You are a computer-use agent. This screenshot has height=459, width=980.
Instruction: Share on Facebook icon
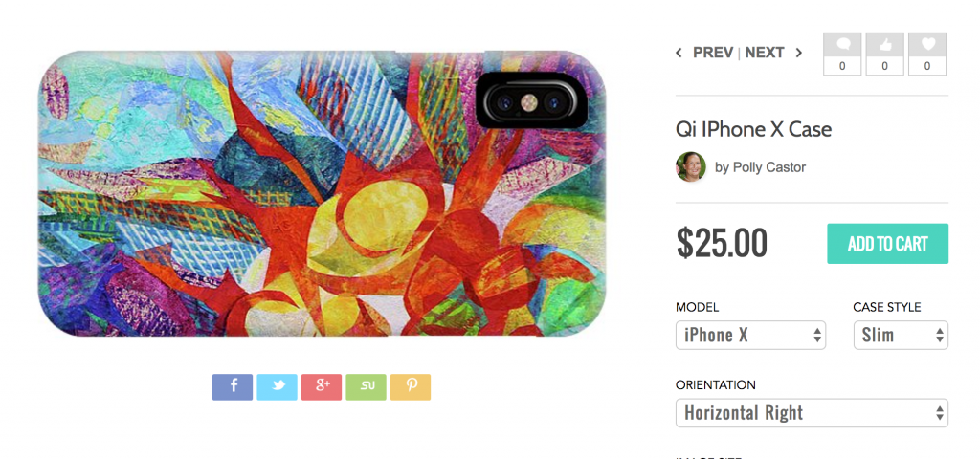233,387
